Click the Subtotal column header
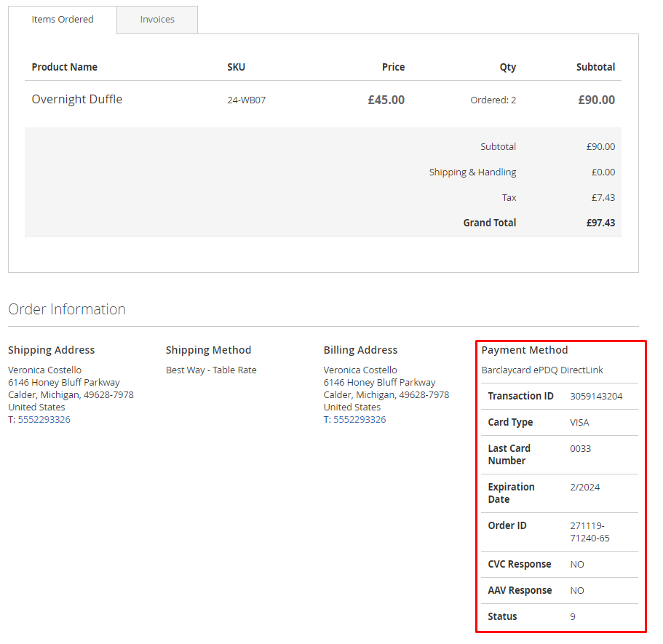 (595, 67)
